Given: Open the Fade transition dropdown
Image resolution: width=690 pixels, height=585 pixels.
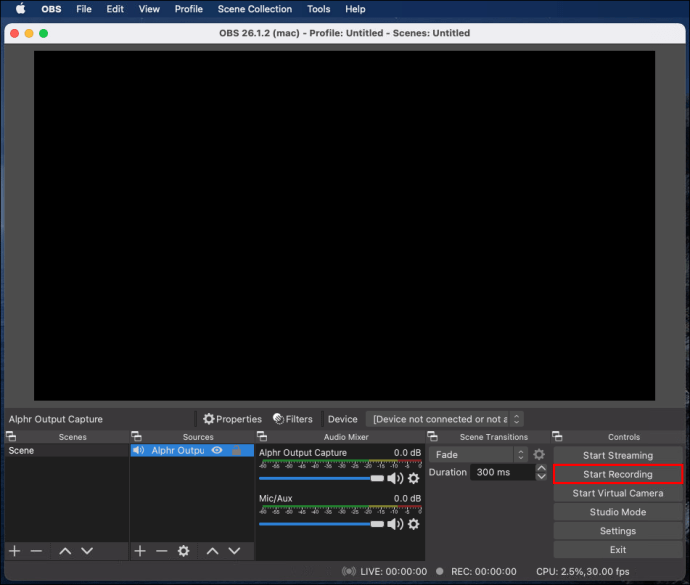Looking at the screenshot, I should [478, 454].
